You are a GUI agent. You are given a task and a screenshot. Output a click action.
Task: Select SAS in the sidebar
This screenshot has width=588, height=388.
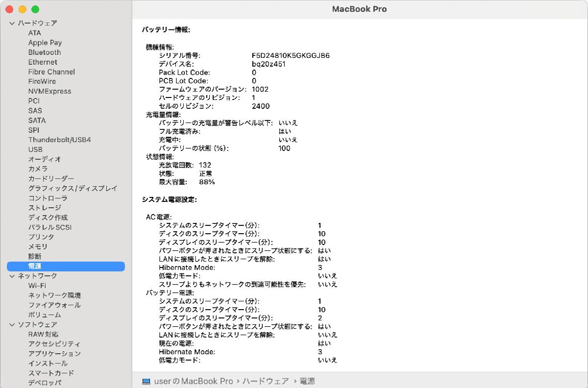(x=35, y=111)
